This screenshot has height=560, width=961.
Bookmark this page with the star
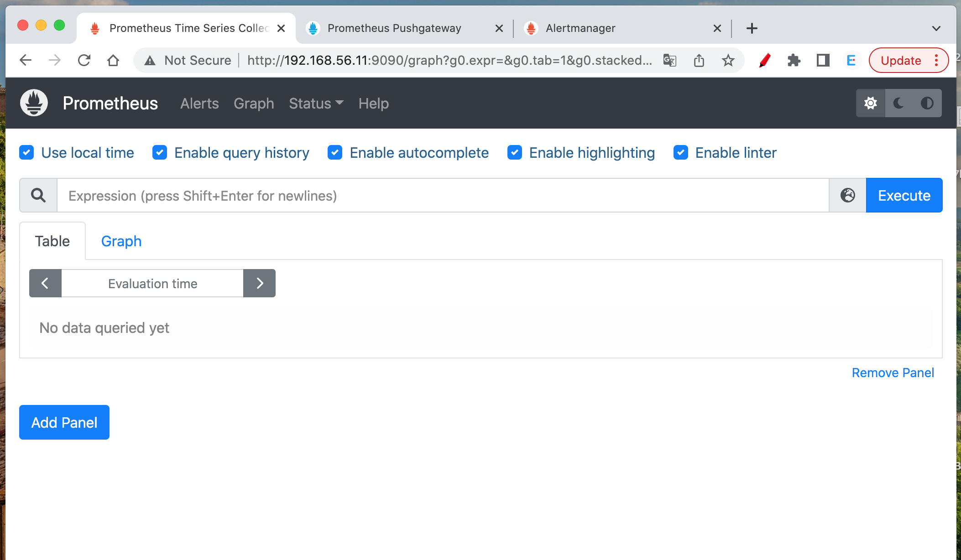click(x=728, y=60)
